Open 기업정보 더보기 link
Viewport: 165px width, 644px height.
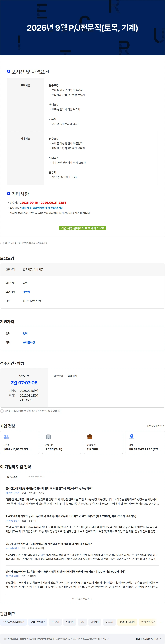(156, 426)
